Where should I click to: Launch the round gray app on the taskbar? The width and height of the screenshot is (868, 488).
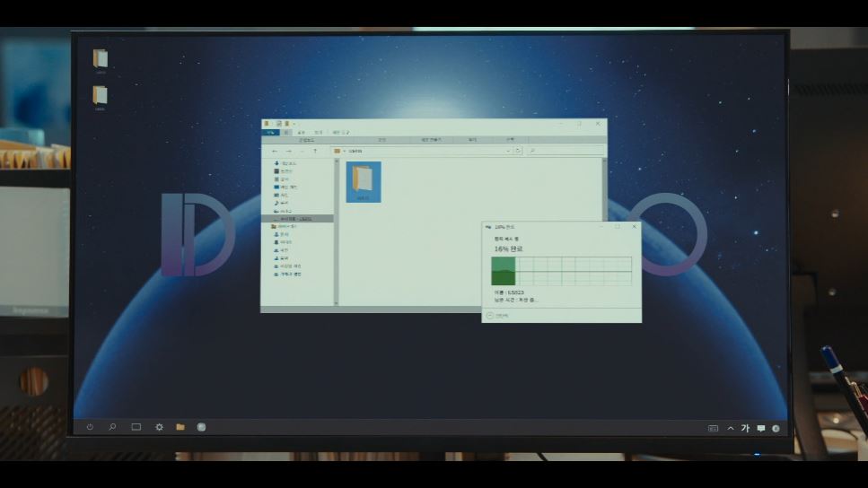point(201,427)
